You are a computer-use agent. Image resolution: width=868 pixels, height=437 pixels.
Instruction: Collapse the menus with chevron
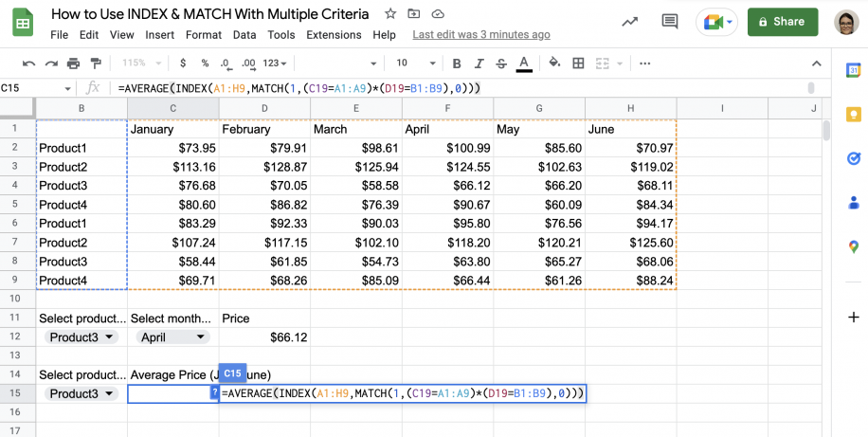817,64
